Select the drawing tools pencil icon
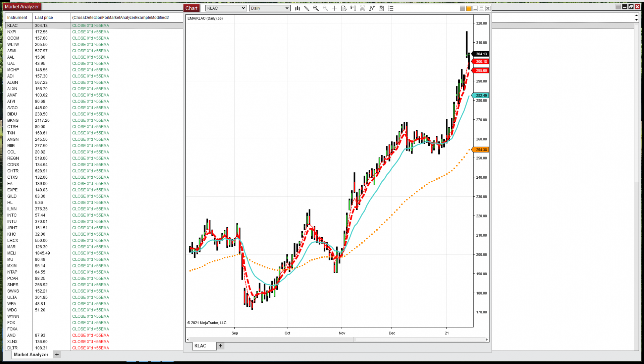The image size is (644, 364). point(307,8)
